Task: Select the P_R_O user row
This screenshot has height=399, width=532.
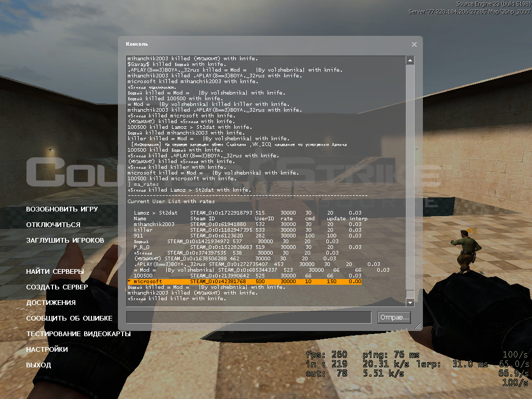Action: click(248, 247)
